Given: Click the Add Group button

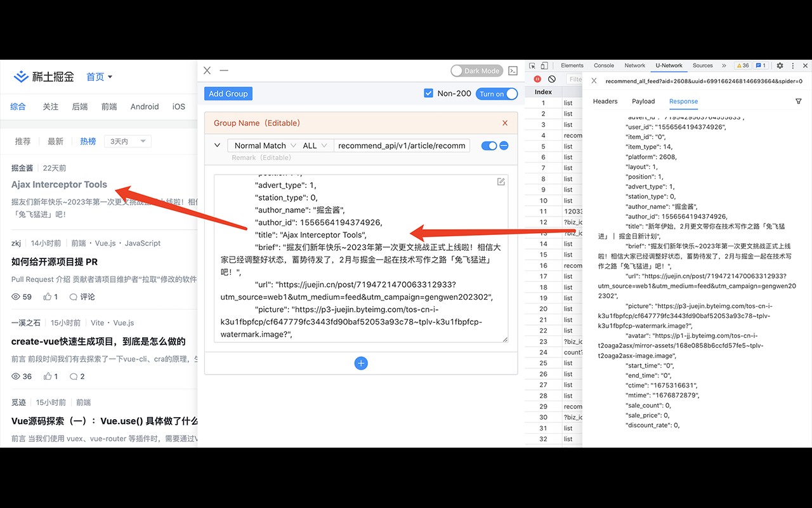Looking at the screenshot, I should [x=228, y=94].
